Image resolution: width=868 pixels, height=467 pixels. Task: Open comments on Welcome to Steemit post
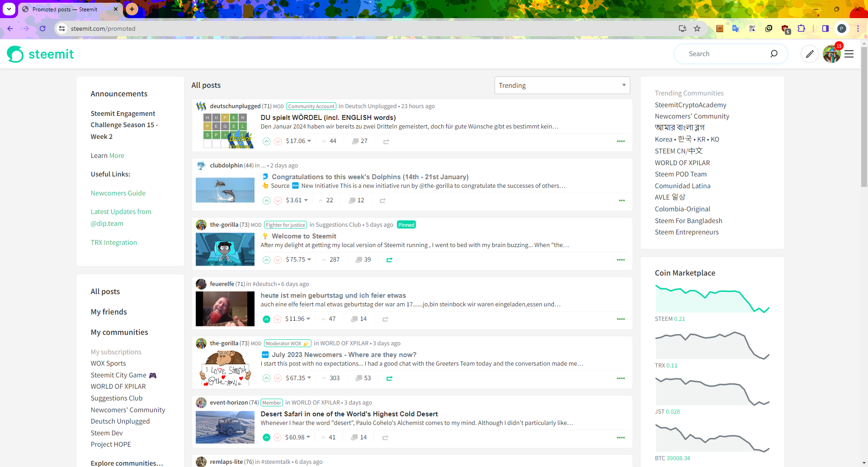(363, 260)
